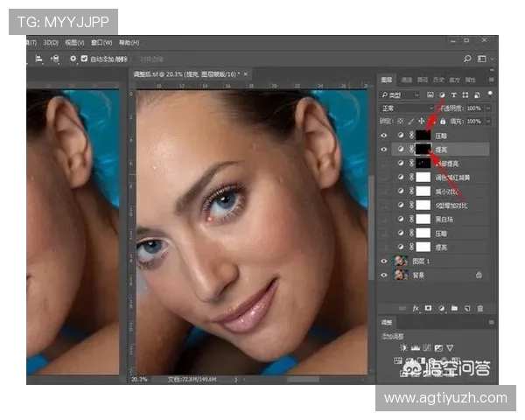Click the new group folder icon
This screenshot has width=525, height=420.
point(455,308)
